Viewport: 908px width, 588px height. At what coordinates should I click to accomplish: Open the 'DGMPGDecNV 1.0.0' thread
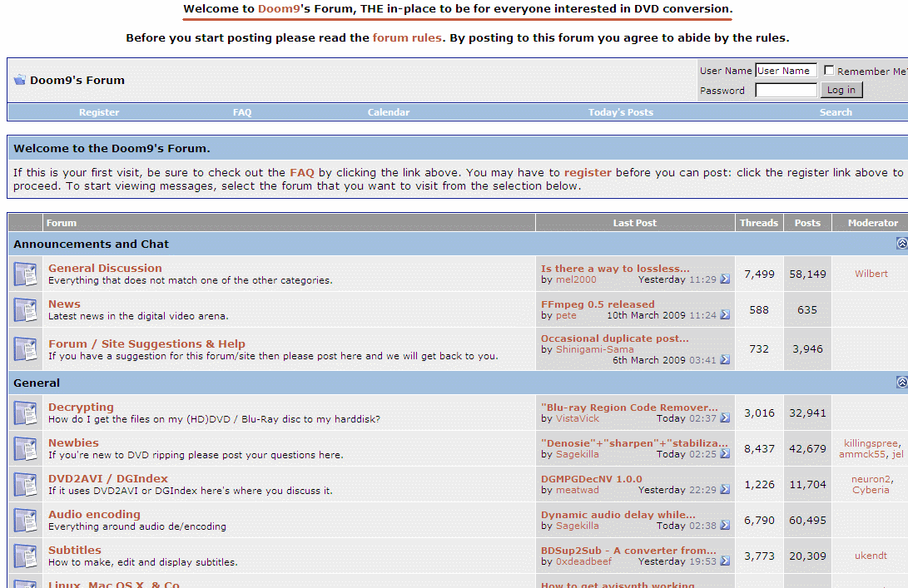[x=591, y=479]
